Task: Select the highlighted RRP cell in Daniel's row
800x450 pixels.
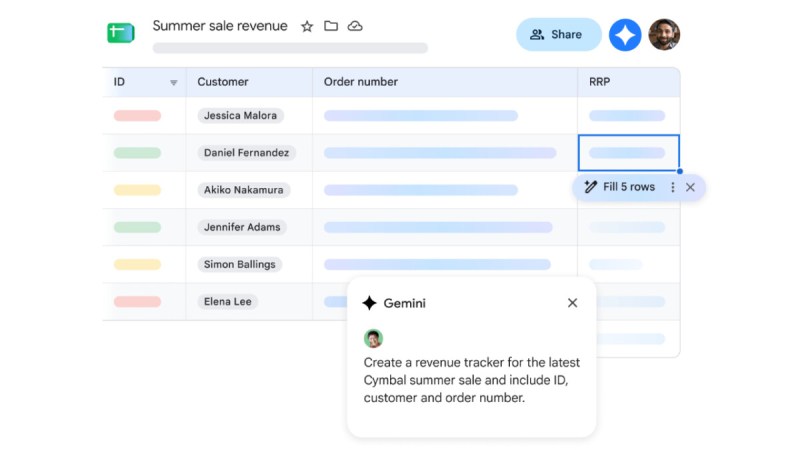Action: pyautogui.click(x=629, y=153)
